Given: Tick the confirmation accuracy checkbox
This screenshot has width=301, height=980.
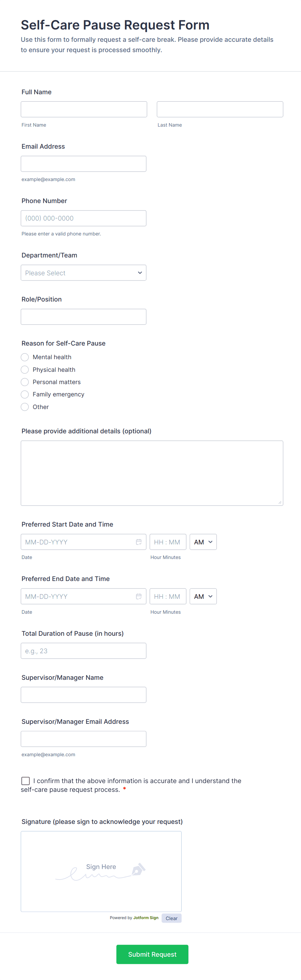Looking at the screenshot, I should point(26,781).
